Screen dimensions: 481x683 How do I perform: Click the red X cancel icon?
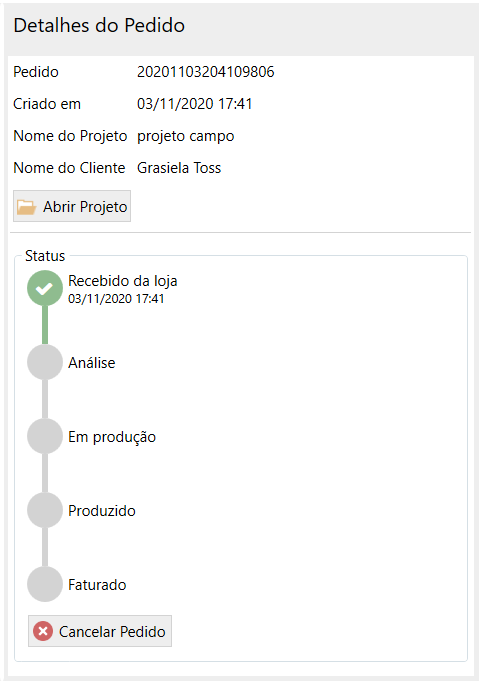pyautogui.click(x=43, y=631)
